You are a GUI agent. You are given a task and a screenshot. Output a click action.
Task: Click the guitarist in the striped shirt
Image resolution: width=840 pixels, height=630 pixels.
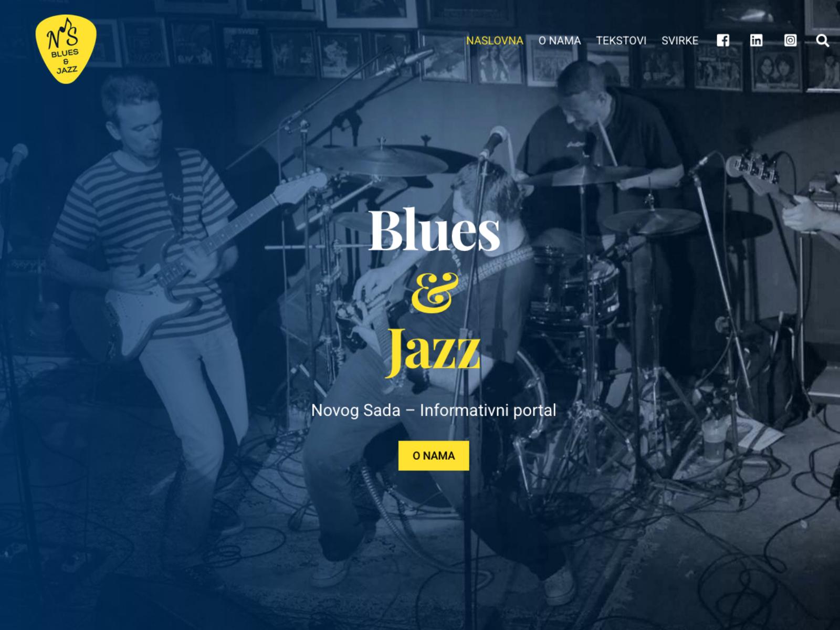[x=157, y=262]
